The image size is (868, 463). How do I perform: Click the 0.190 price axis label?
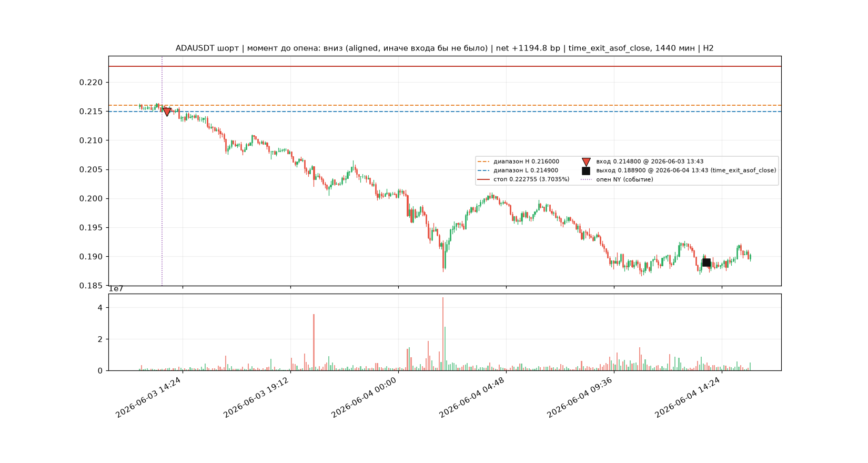(x=91, y=257)
